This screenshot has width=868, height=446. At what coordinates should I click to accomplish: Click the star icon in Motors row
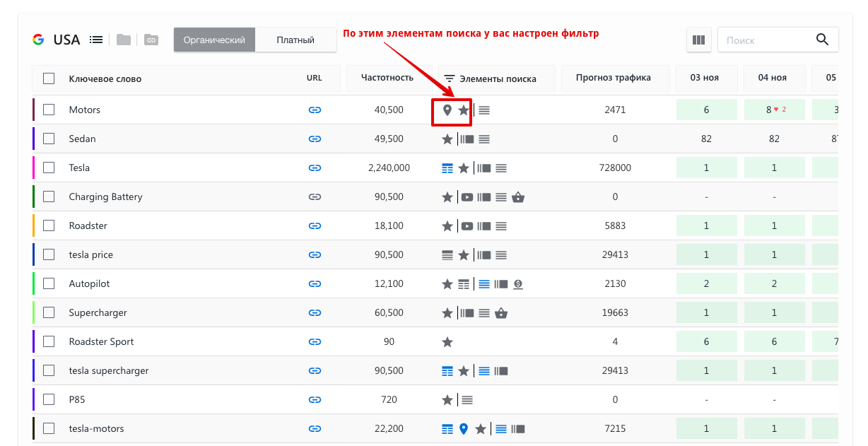(x=464, y=110)
